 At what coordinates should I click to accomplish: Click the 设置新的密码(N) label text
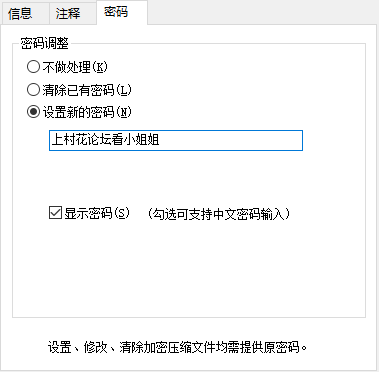(87, 112)
